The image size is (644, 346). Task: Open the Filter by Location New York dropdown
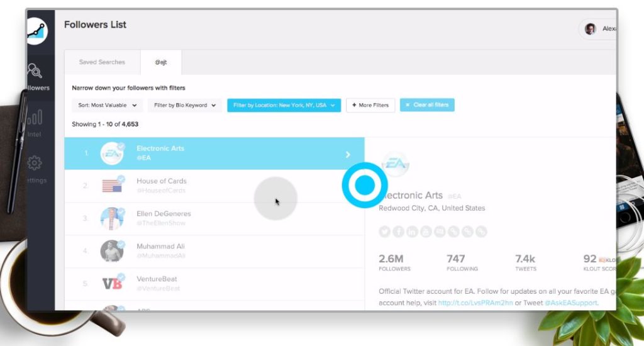[284, 105]
